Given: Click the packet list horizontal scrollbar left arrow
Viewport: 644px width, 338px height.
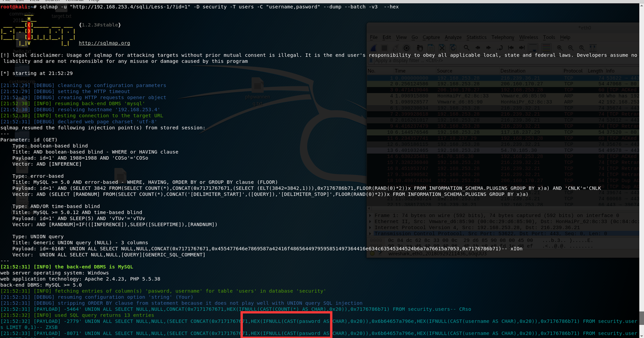Looking at the screenshot, I should pos(369,209).
